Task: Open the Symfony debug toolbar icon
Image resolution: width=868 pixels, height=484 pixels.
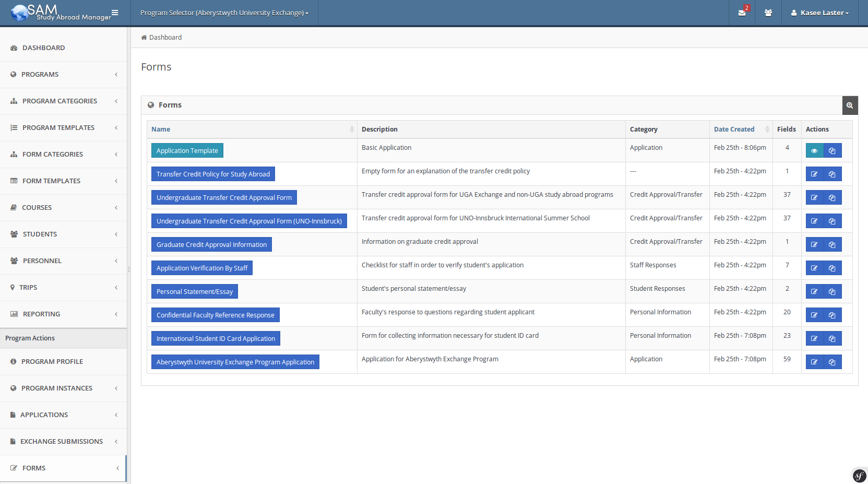Action: pos(859,476)
